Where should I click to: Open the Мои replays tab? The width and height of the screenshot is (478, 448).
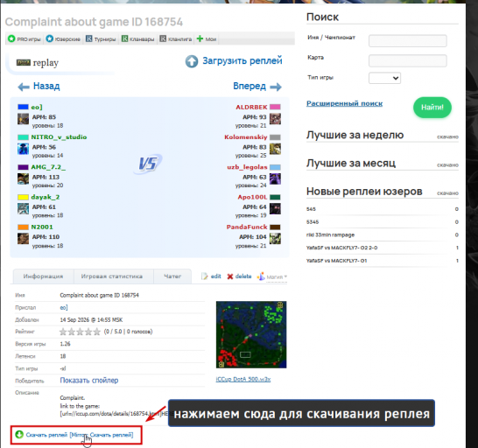pyautogui.click(x=207, y=39)
